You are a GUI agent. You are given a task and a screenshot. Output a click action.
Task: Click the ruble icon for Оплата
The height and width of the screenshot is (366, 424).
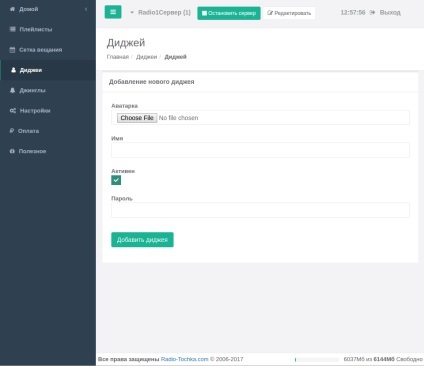[12, 131]
